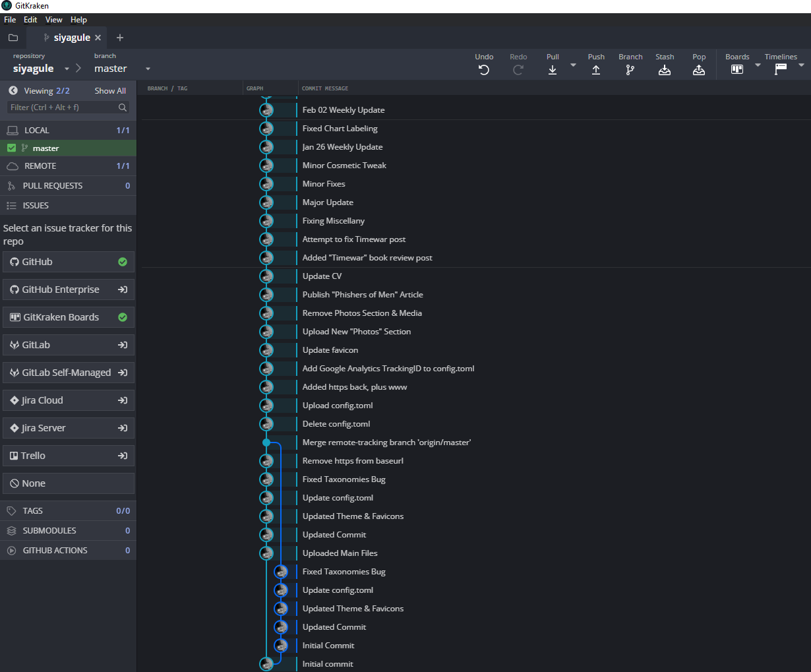Viewport: 811px width, 672px height.
Task: Connect GitHub Enterprise issue tracker
Action: pyautogui.click(x=69, y=290)
